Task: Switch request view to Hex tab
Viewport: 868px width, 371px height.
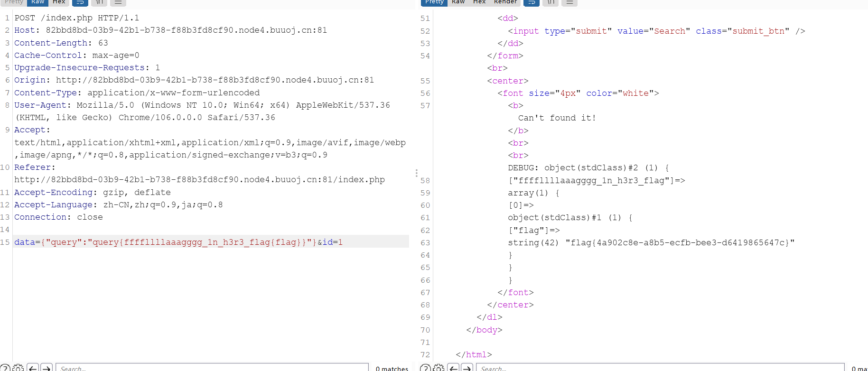Action: (x=59, y=2)
